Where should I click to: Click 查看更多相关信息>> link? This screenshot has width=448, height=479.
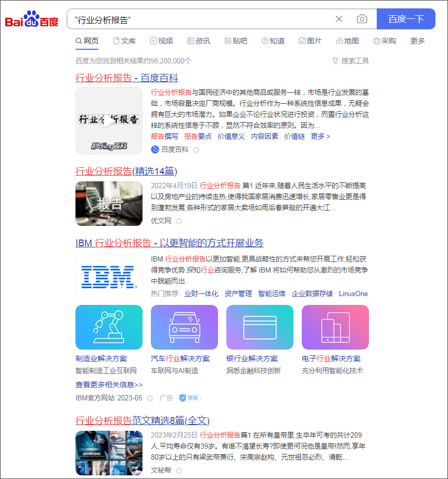coord(109,385)
